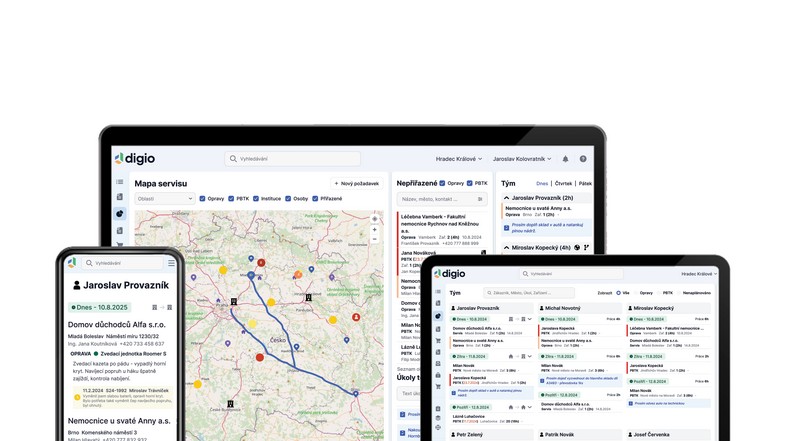Select the Vše radio button on tablet
The height and width of the screenshot is (441, 800).
619,293
